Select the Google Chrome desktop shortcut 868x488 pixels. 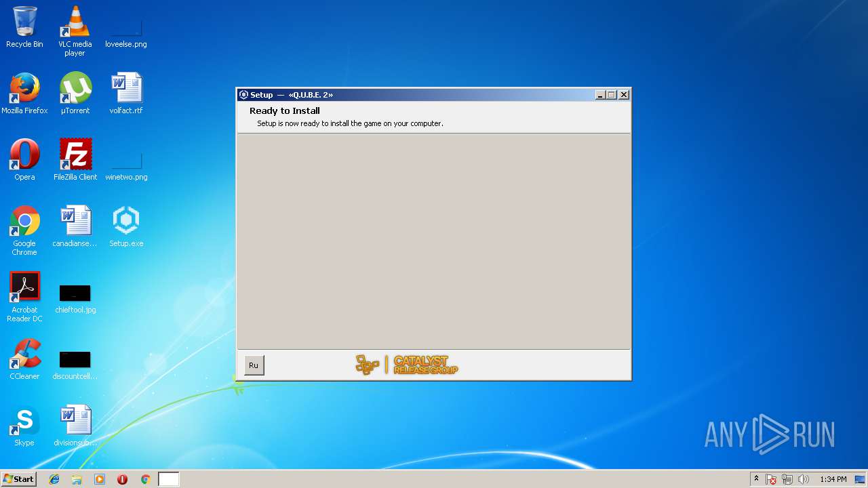click(x=24, y=230)
